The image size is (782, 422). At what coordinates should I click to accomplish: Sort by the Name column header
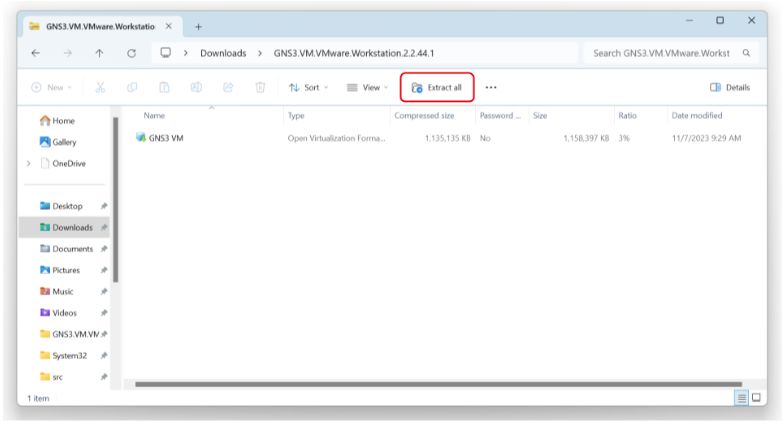click(154, 115)
